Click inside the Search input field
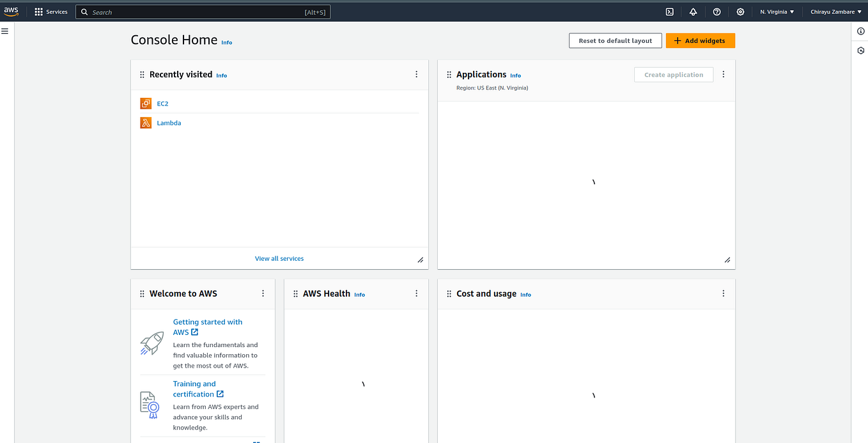Image resolution: width=868 pixels, height=443 pixels. [192, 12]
